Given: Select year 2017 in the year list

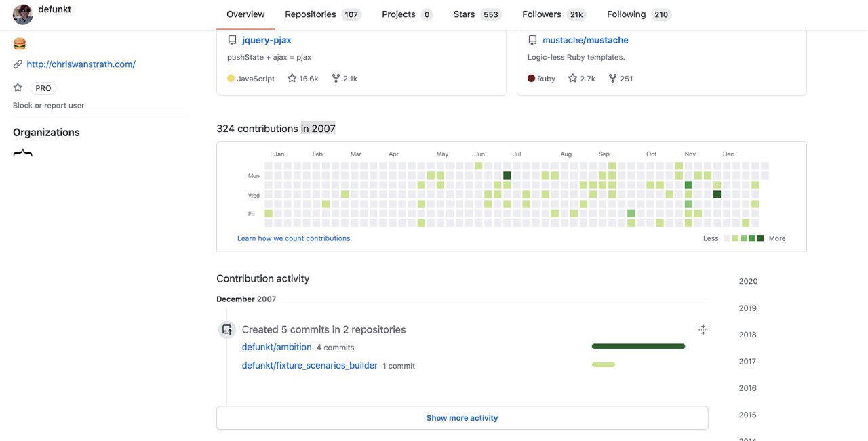Looking at the screenshot, I should coord(748,362).
